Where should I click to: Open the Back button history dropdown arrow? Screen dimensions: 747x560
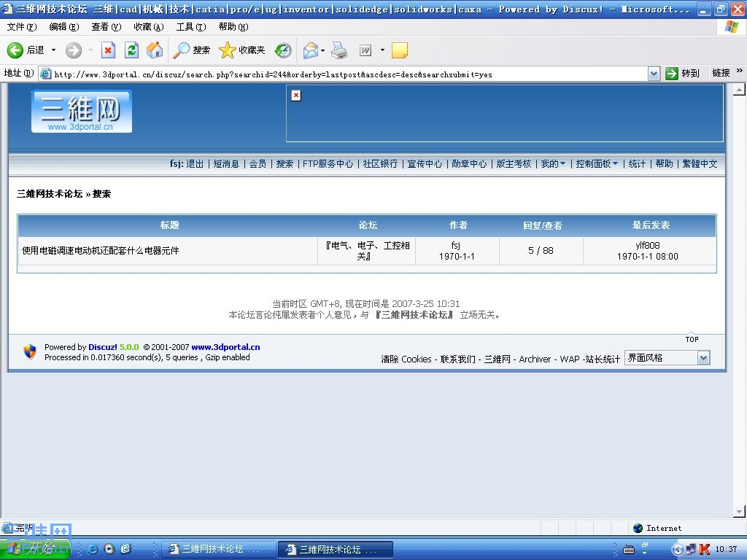pos(53,50)
